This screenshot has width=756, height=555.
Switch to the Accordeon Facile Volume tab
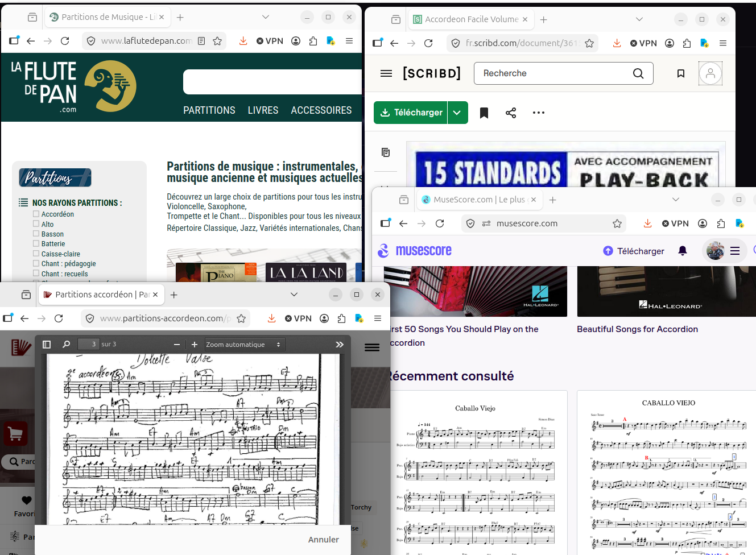pyautogui.click(x=471, y=19)
